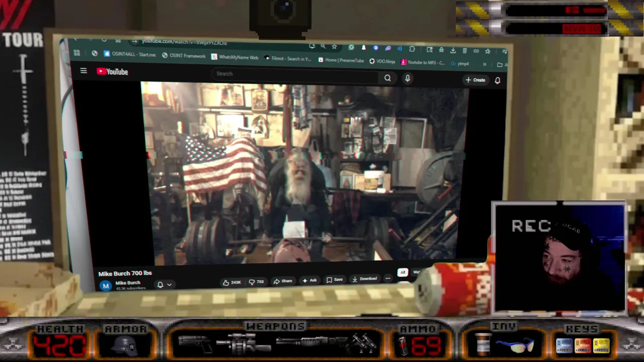The height and width of the screenshot is (362, 644).
Task: Open the OSINT Framework bookmark
Action: click(184, 55)
